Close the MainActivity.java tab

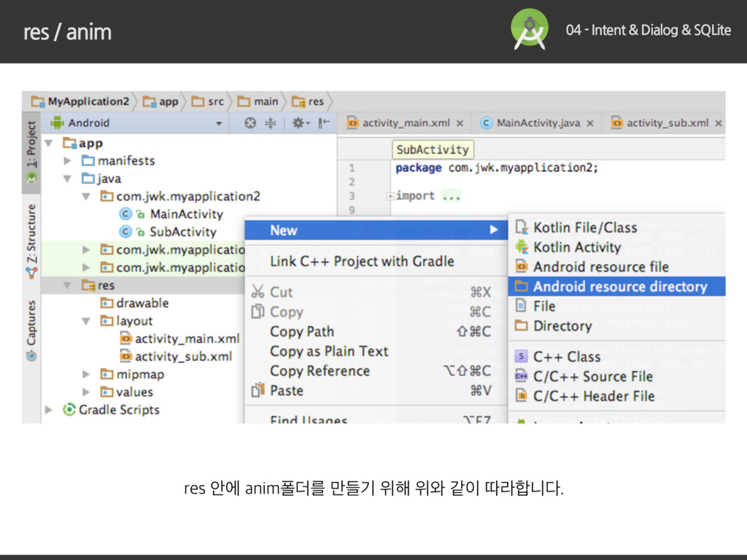[x=591, y=123]
